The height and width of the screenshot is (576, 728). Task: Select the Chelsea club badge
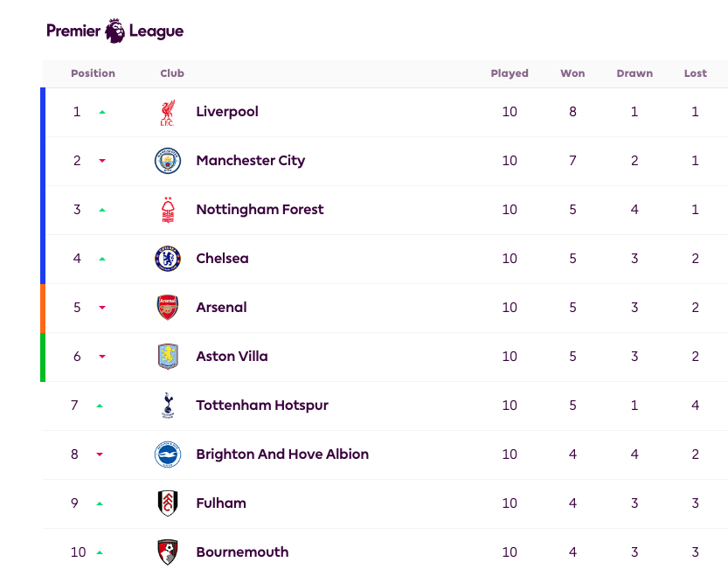[x=168, y=259]
